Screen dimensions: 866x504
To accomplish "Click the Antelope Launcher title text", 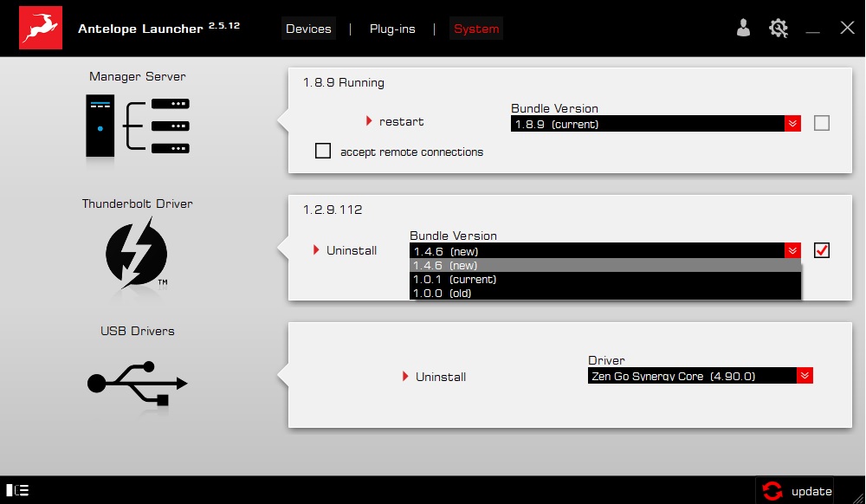I will 140,29.
